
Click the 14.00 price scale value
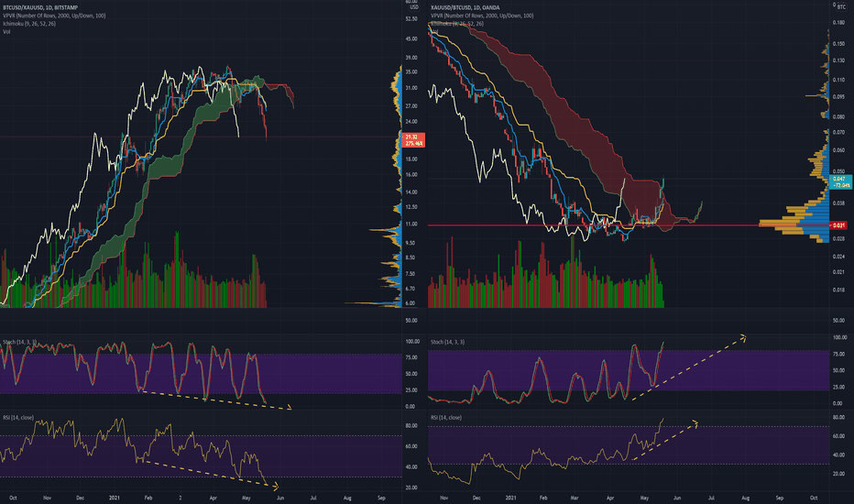(x=411, y=192)
